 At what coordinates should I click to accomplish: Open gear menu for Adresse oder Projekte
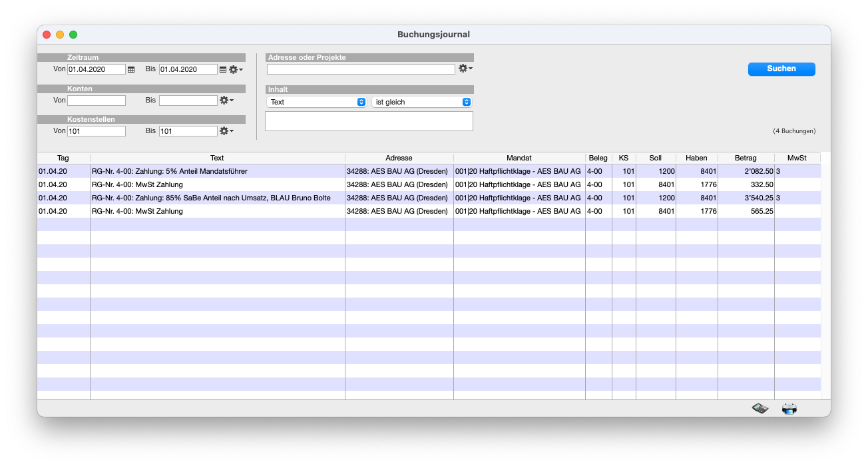point(465,69)
